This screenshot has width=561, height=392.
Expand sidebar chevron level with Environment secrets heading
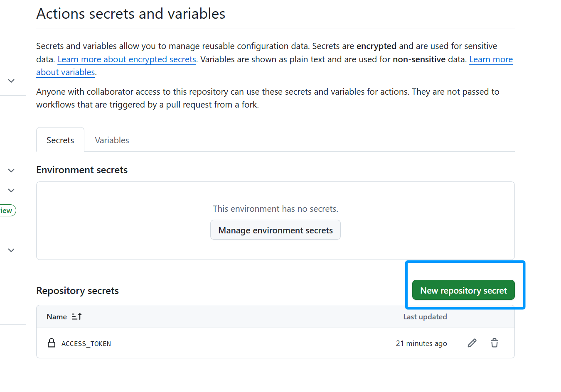tap(11, 170)
